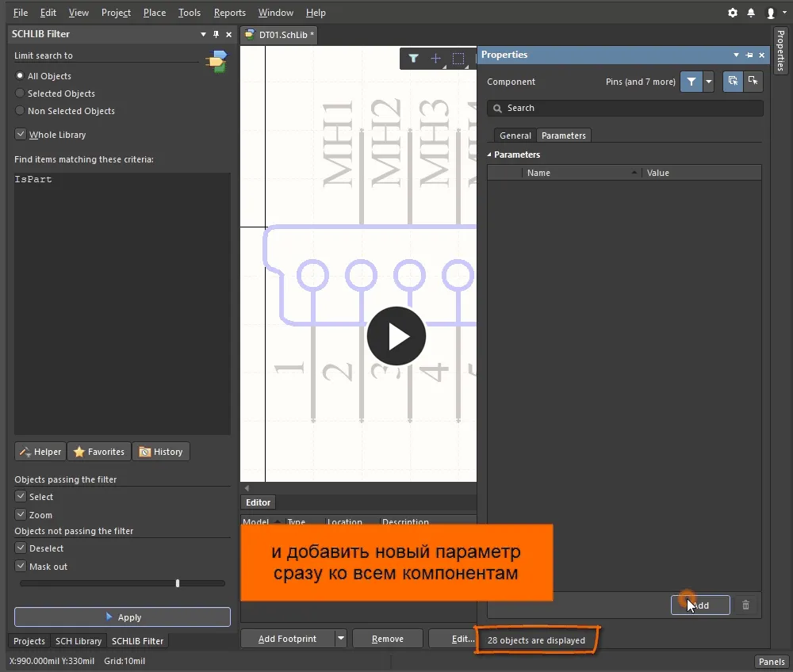
Task: Open notifications with the bell icon
Action: tap(751, 13)
